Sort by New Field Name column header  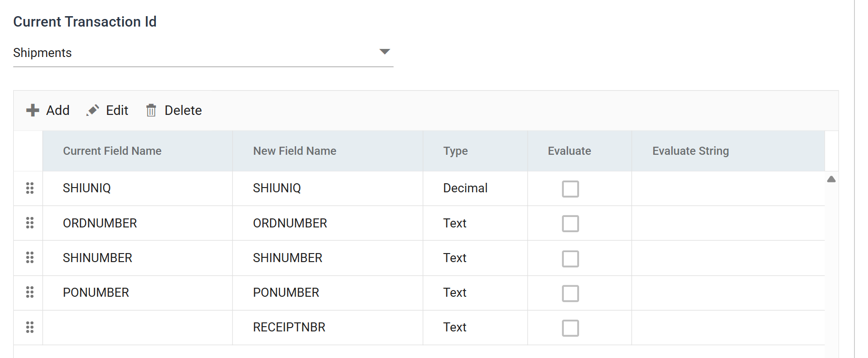pyautogui.click(x=328, y=151)
